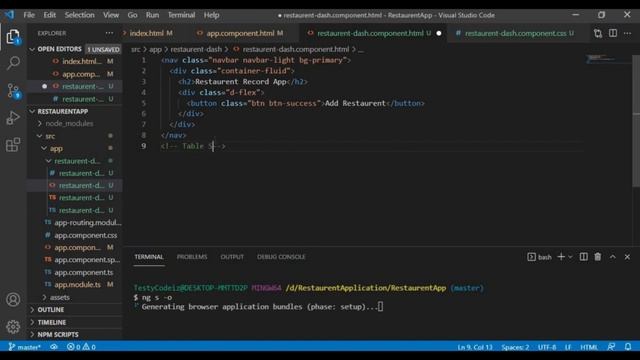
Task: Open the Selection menu
Action: pyautogui.click(x=80, y=15)
